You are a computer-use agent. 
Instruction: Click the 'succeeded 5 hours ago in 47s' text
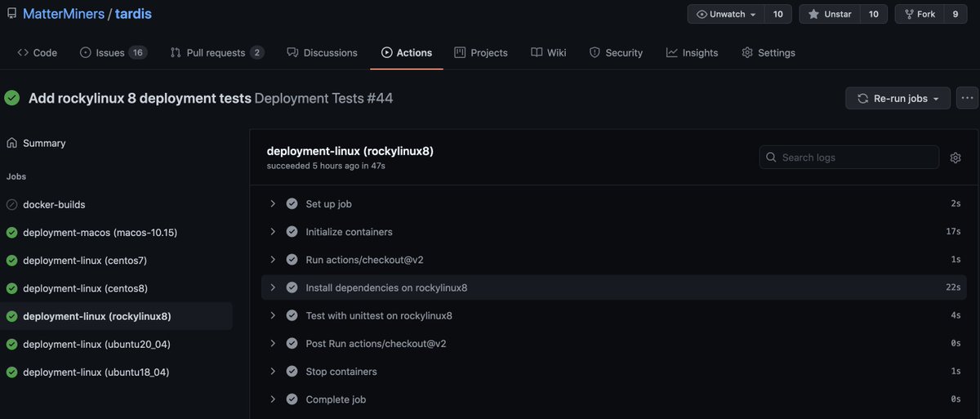[326, 166]
